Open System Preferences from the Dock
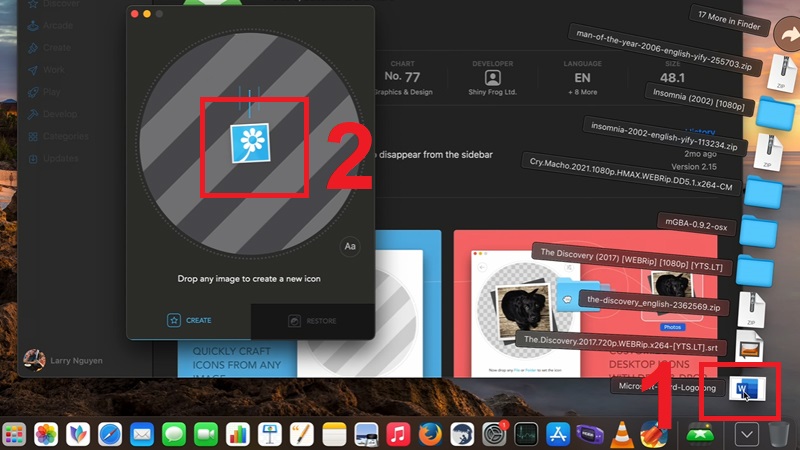The height and width of the screenshot is (450, 800). (494, 435)
